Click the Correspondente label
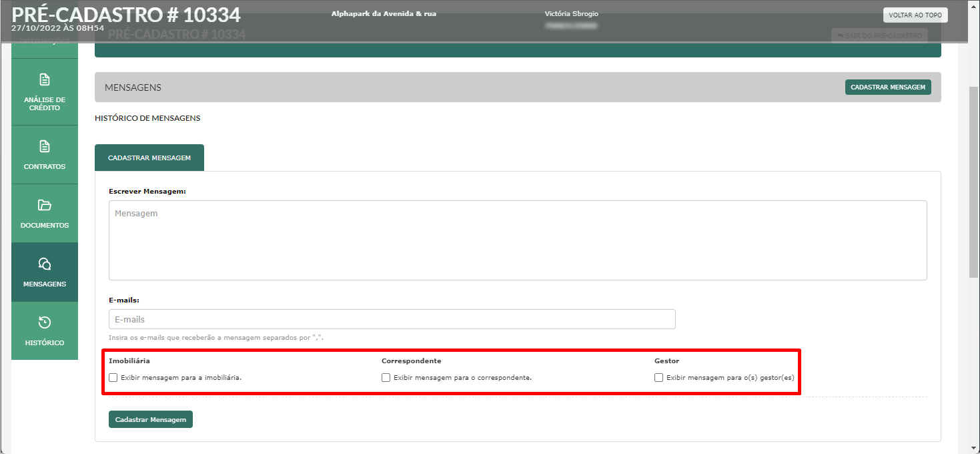 pyautogui.click(x=412, y=361)
